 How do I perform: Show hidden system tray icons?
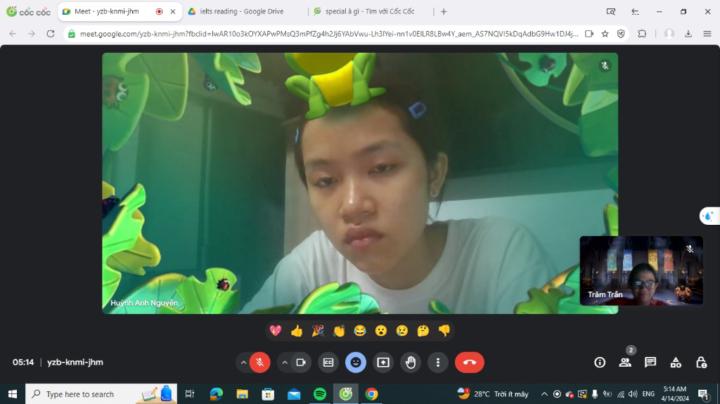(x=544, y=394)
